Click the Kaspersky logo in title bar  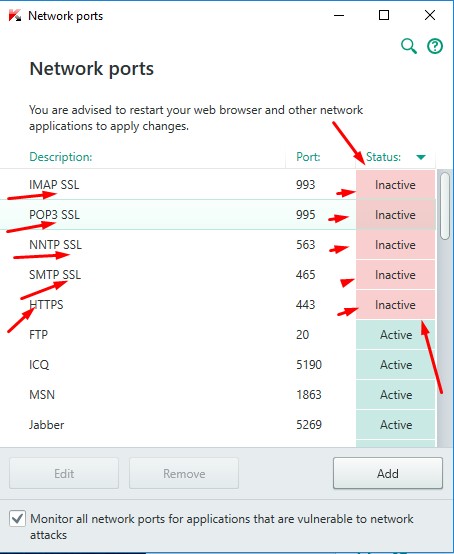click(15, 16)
